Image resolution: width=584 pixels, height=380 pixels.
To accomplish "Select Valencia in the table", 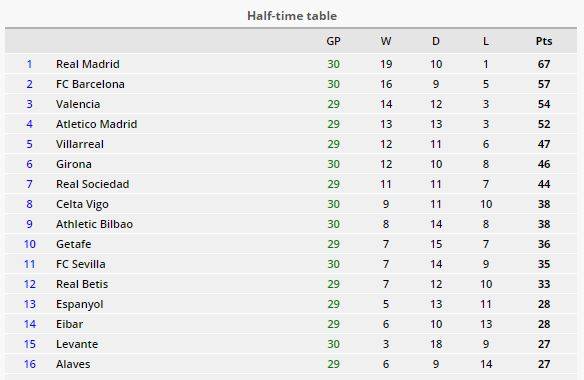I will 78,104.
